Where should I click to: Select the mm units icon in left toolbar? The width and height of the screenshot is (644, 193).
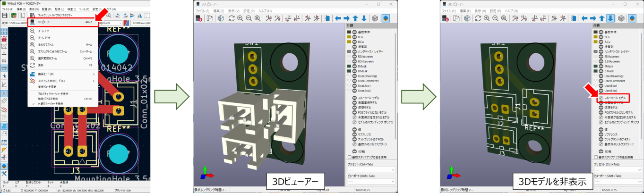point(4,67)
